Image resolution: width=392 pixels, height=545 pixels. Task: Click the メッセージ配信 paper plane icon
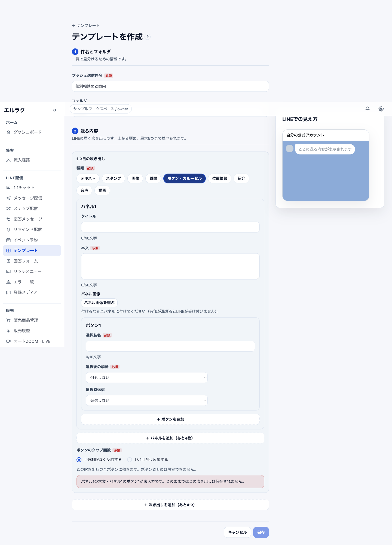click(x=8, y=198)
